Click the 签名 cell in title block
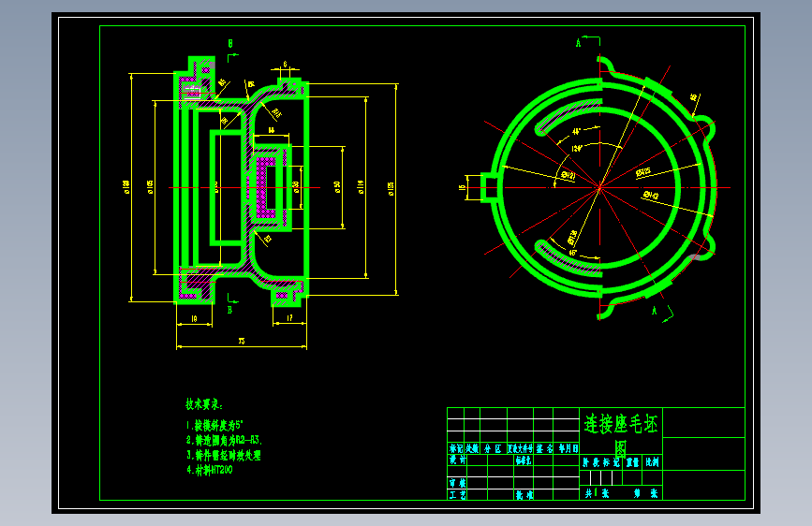812x526 pixels. [x=544, y=449]
